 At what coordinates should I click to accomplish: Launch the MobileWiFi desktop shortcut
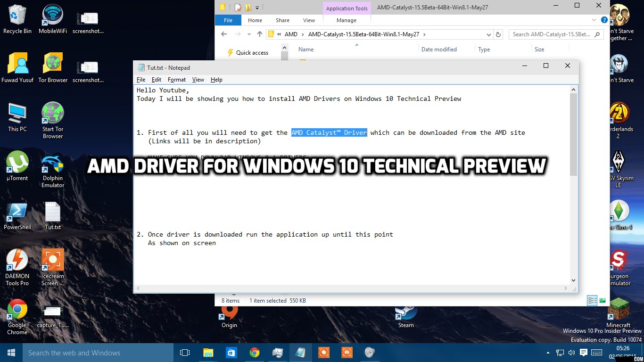click(53, 19)
